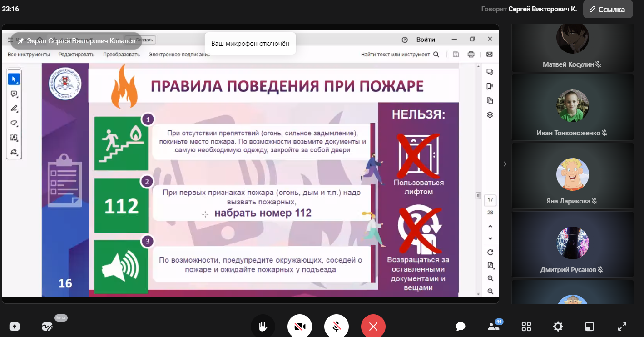644x337 pixels.
Task: Open the 'Все инструменты' menu
Action: coord(29,55)
